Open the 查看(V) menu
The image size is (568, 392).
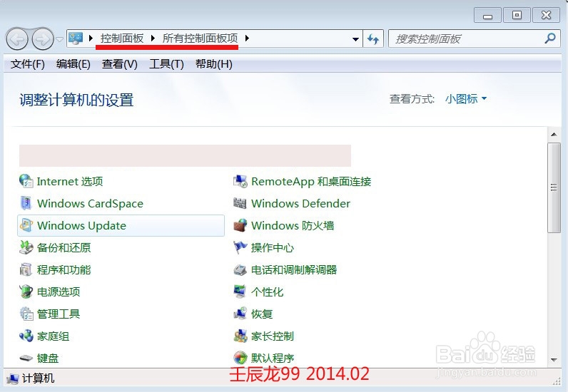point(120,64)
